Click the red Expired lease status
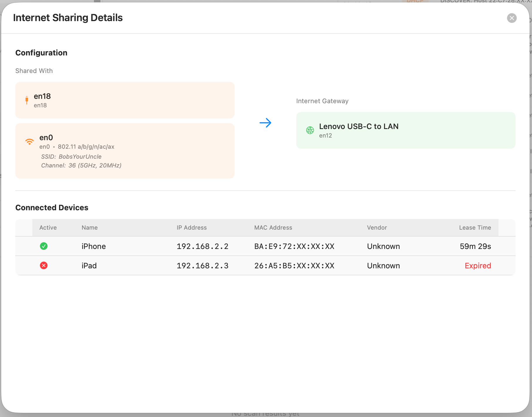Viewport: 532px width, 417px height. [x=478, y=266]
